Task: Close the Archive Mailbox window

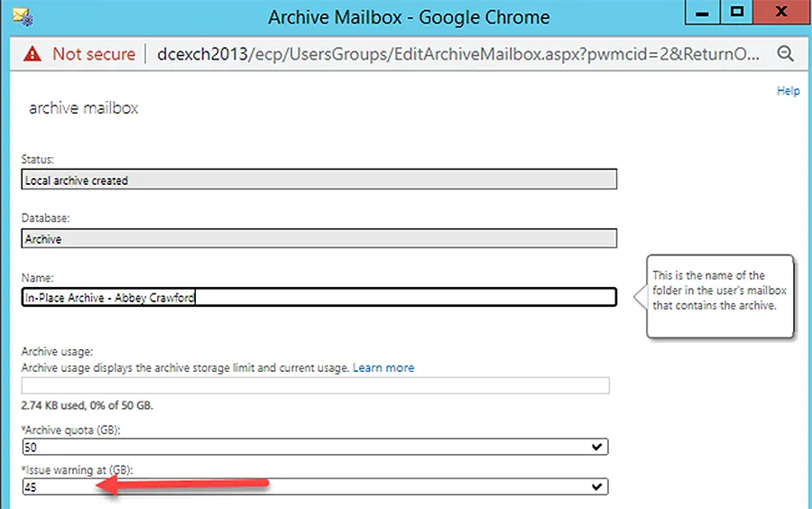Action: [781, 13]
